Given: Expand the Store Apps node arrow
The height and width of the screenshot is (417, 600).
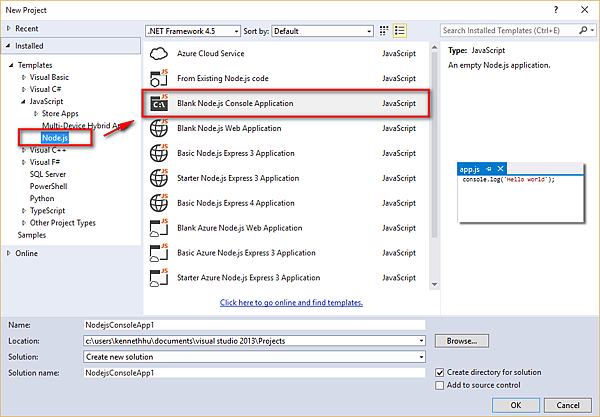Looking at the screenshot, I should (36, 114).
